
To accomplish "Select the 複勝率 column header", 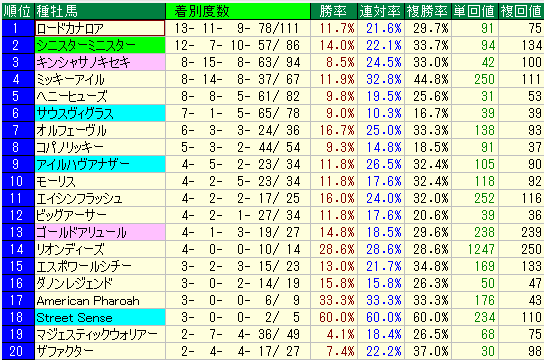I will [428, 11].
